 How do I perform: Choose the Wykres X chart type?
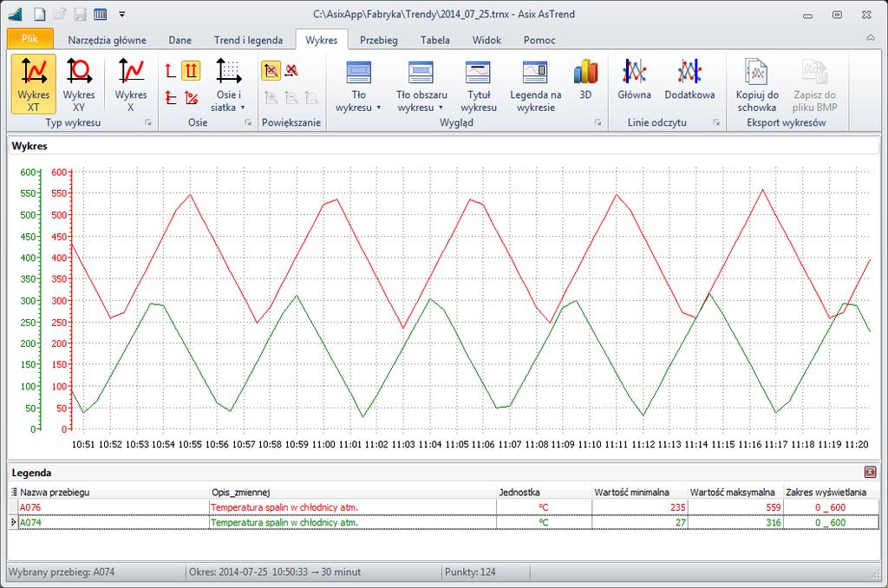pos(131,84)
